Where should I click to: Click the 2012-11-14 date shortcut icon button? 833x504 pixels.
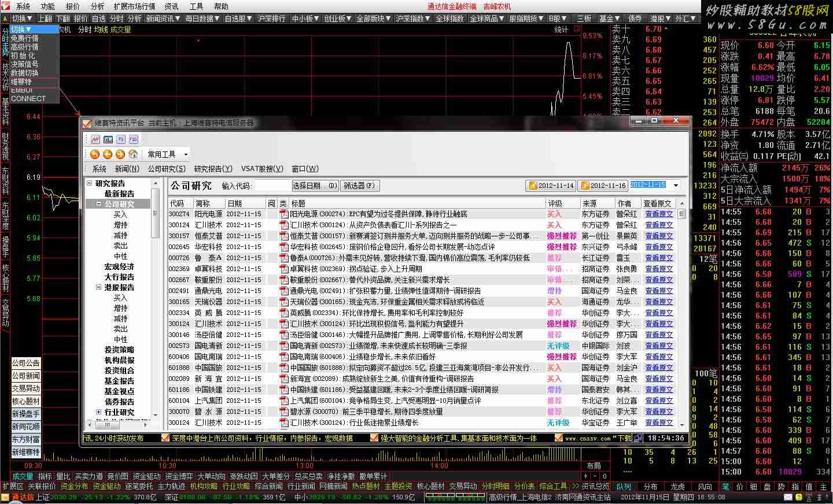(551, 186)
